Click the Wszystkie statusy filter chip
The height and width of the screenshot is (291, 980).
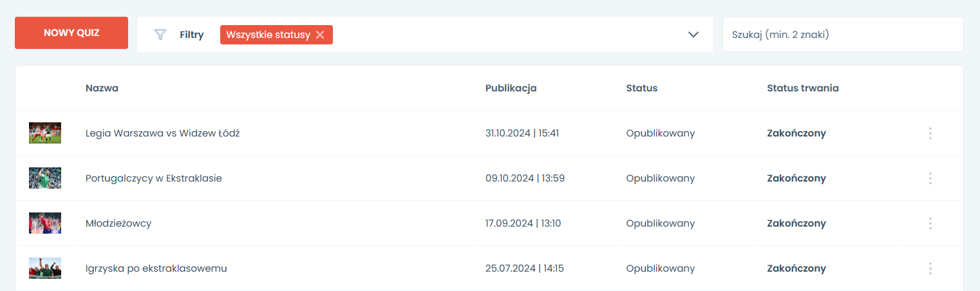tap(268, 35)
